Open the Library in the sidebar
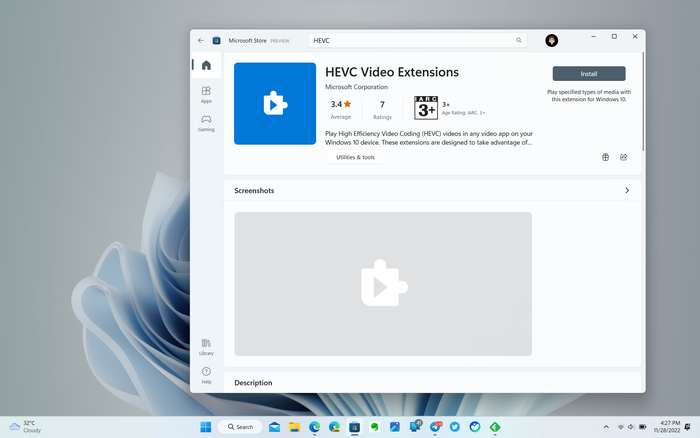The image size is (700, 438). click(x=206, y=347)
